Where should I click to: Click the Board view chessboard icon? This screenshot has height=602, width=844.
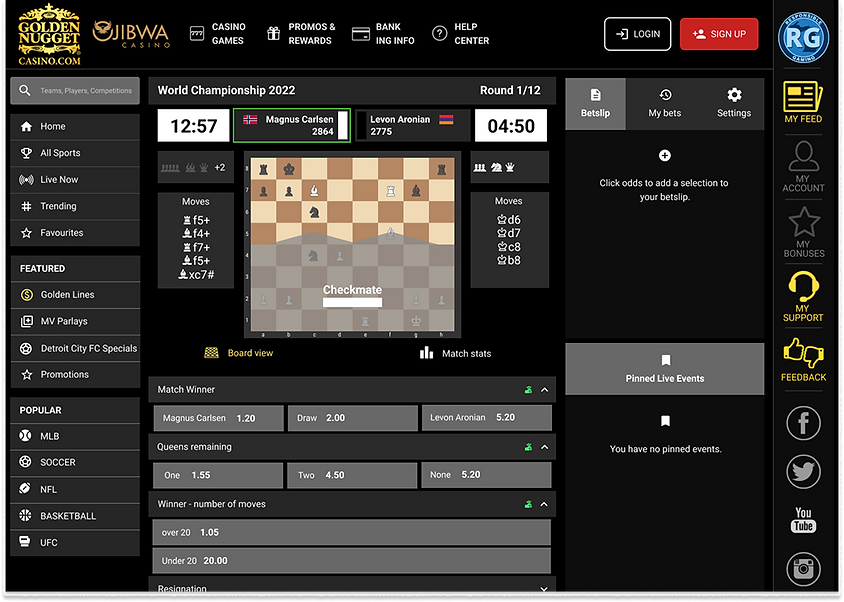[x=212, y=353]
